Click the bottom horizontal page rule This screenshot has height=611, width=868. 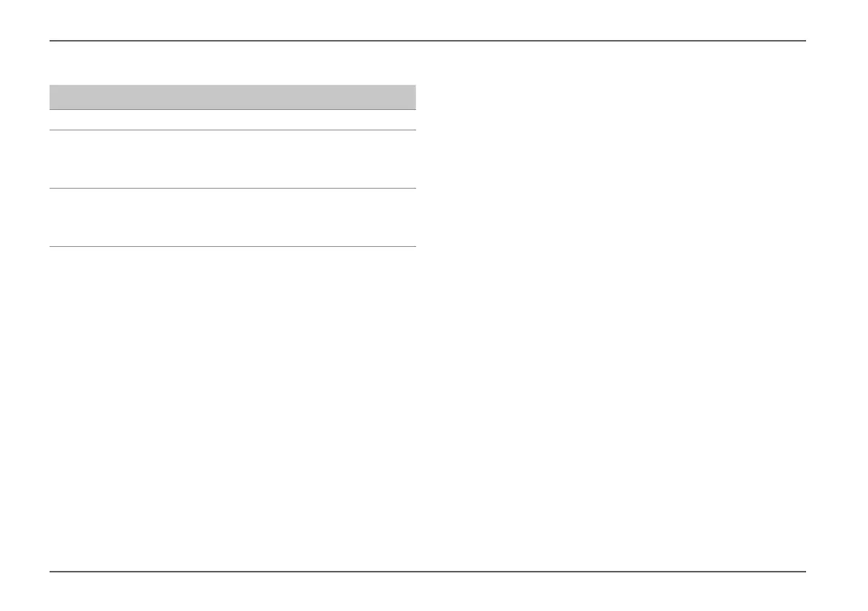(x=427, y=571)
